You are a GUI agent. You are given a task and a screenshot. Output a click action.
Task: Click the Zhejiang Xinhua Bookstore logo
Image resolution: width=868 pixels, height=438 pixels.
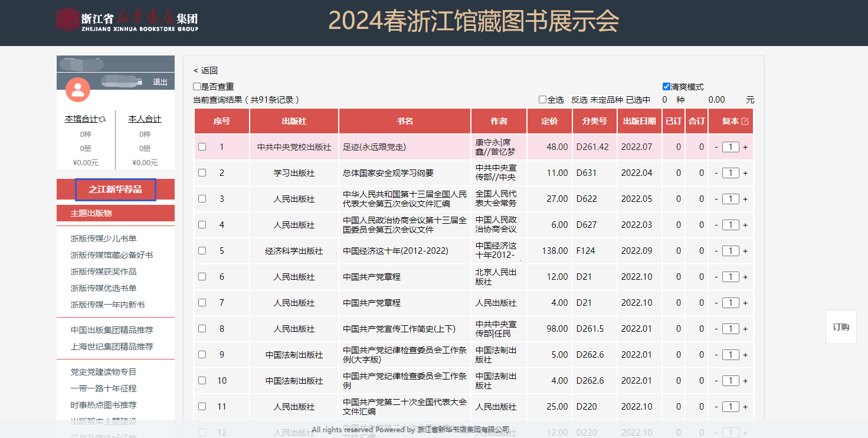point(127,21)
